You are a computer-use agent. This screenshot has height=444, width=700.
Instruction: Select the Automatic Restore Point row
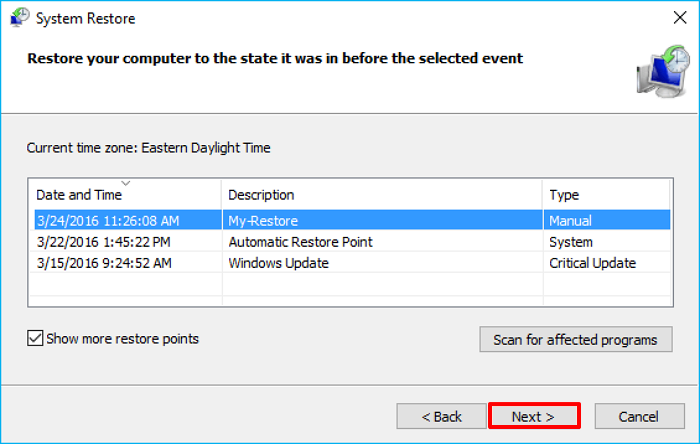click(x=300, y=242)
